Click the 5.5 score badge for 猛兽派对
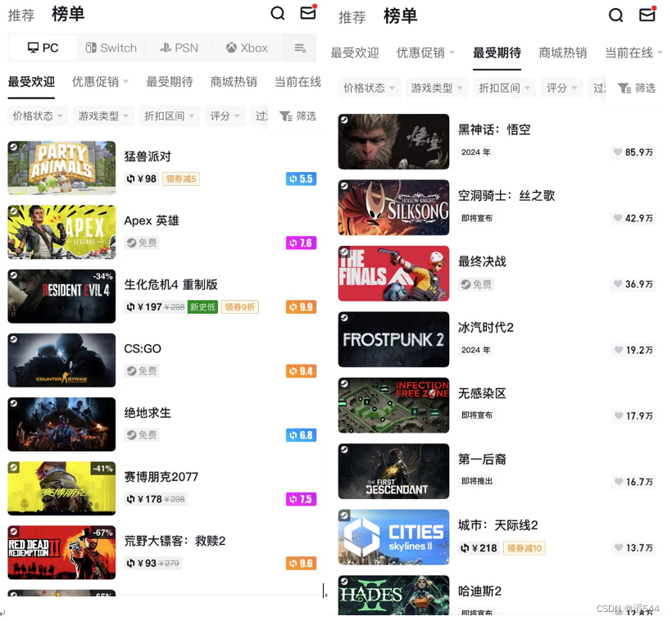 pyautogui.click(x=301, y=179)
